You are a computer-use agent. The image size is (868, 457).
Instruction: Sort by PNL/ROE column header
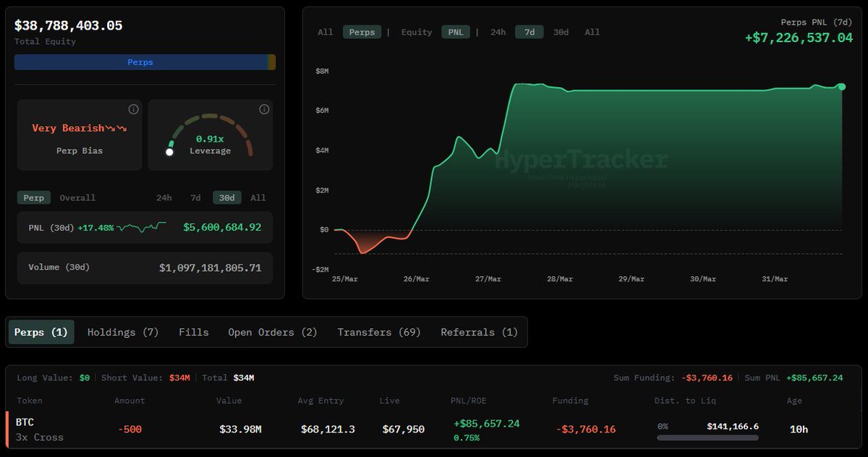click(x=469, y=401)
